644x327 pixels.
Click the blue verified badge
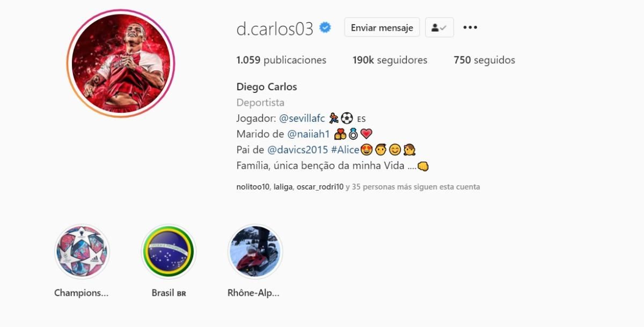[x=325, y=27]
